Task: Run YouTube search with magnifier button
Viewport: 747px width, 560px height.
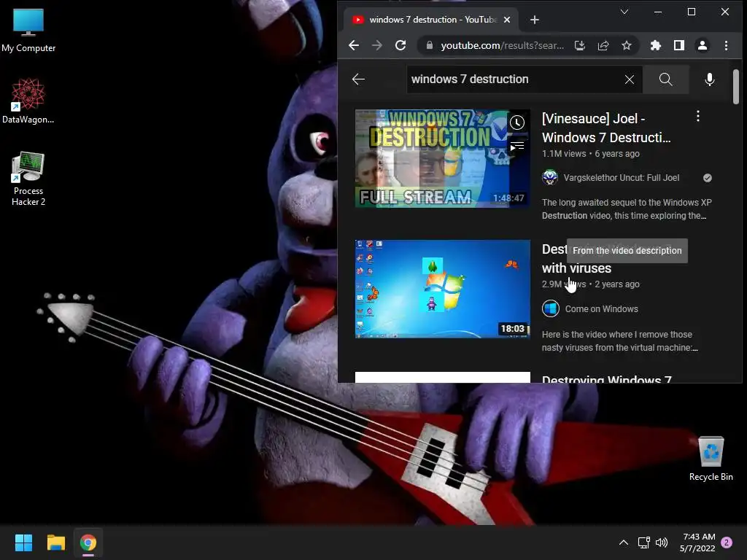Action: click(x=665, y=79)
